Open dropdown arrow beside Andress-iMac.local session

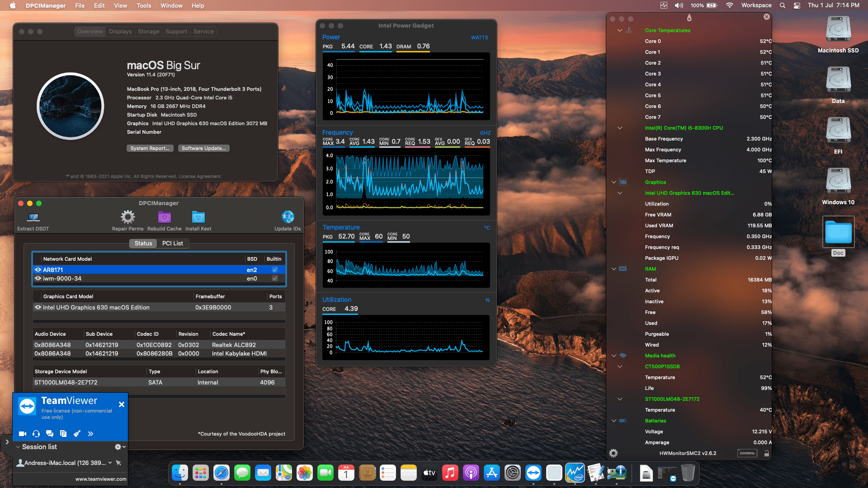pyautogui.click(x=110, y=463)
